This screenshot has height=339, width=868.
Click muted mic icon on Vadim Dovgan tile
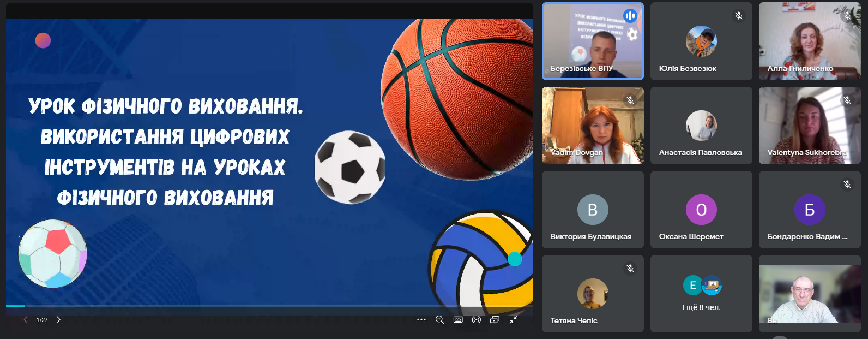tap(630, 100)
